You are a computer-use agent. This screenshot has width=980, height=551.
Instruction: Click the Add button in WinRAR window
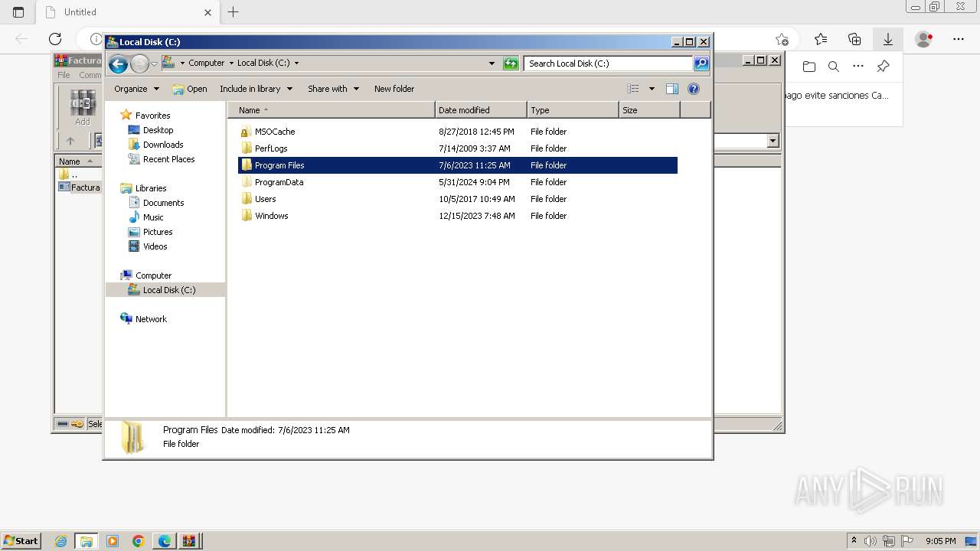coord(83,109)
